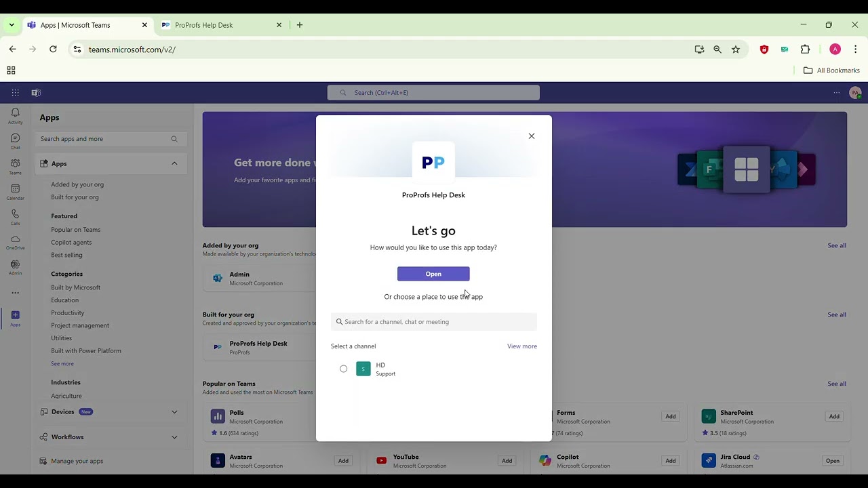The height and width of the screenshot is (488, 868).
Task: Click the YouTube app icon
Action: click(381, 461)
